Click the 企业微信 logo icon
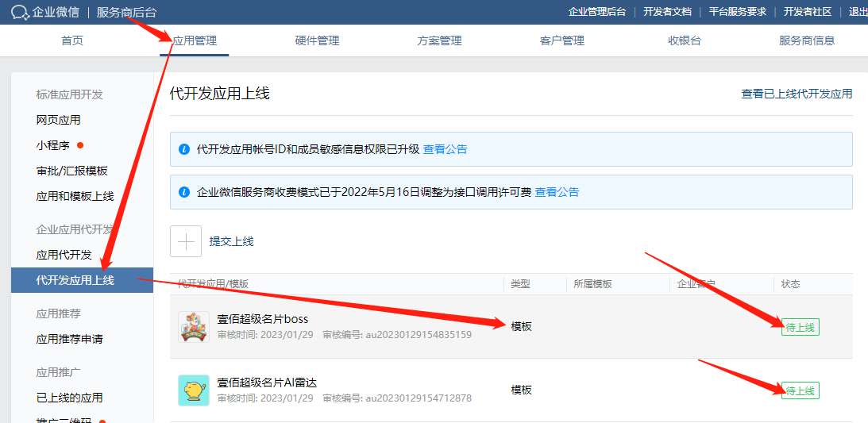This screenshot has width=868, height=423. (x=20, y=12)
